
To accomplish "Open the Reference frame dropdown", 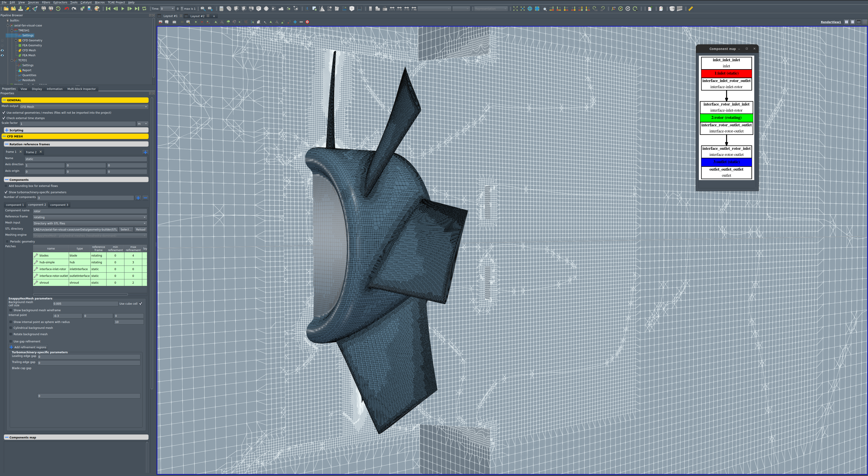I will pyautogui.click(x=90, y=217).
